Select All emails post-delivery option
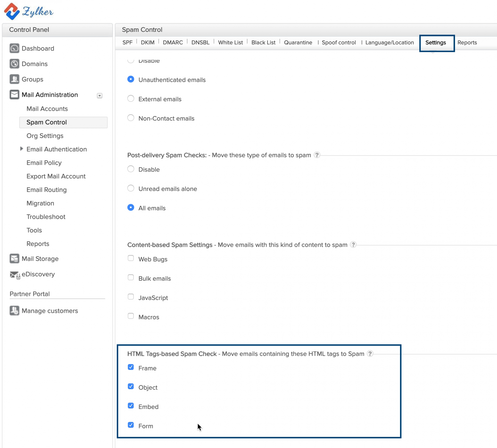The height and width of the screenshot is (448, 497). click(x=131, y=208)
